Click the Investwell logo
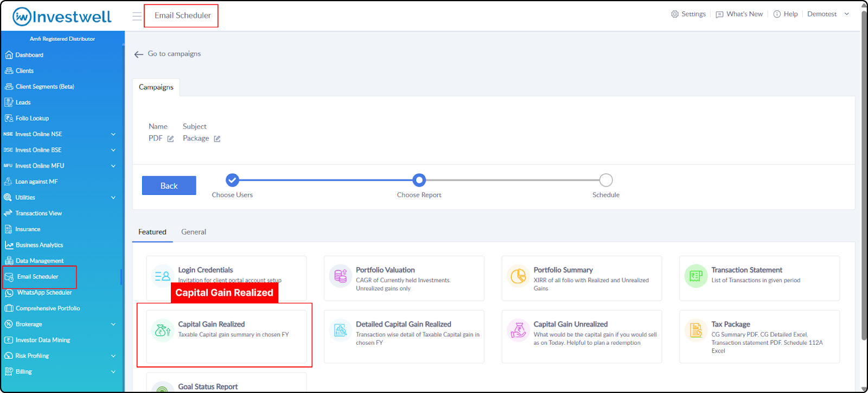 62,16
